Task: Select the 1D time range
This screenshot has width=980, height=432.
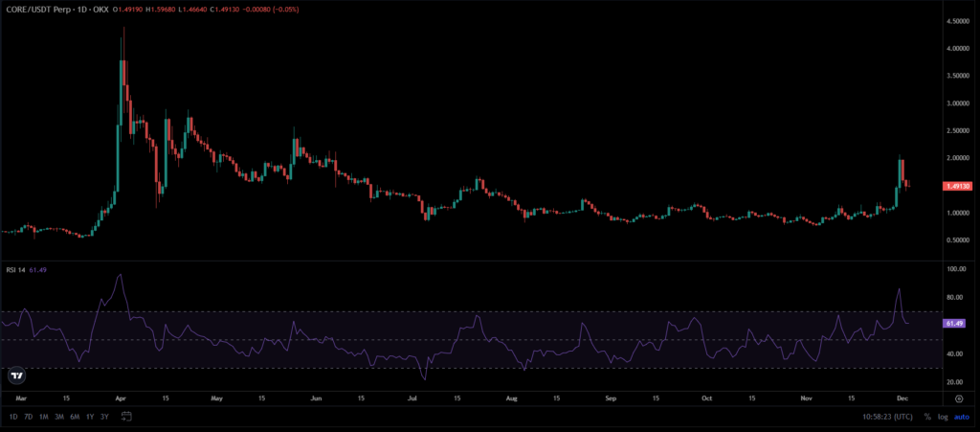Action: pos(13,417)
